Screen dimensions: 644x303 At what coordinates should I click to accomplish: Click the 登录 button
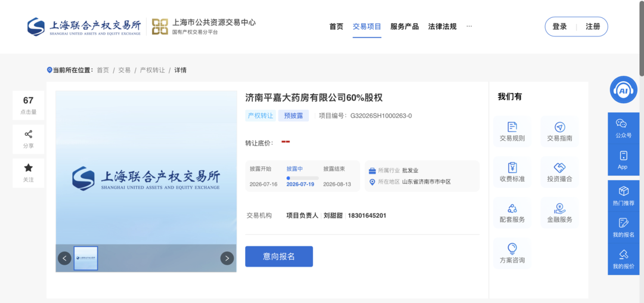pos(560,27)
